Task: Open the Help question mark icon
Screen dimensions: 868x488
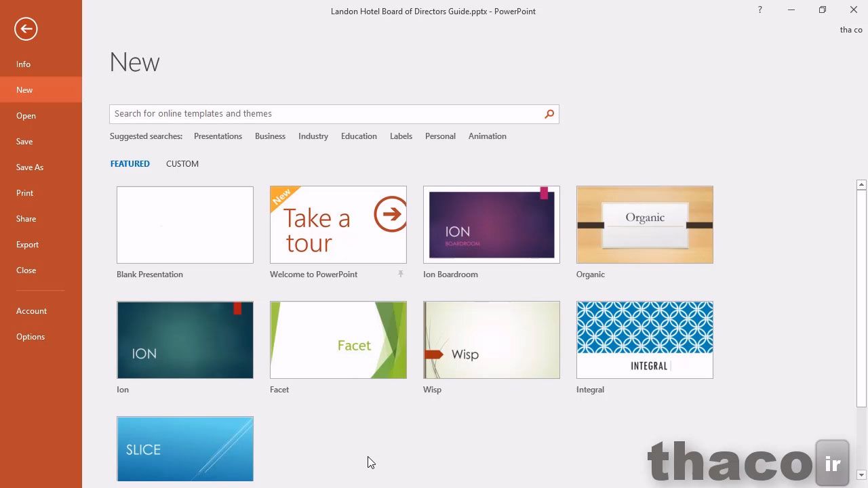Action: pyautogui.click(x=759, y=9)
